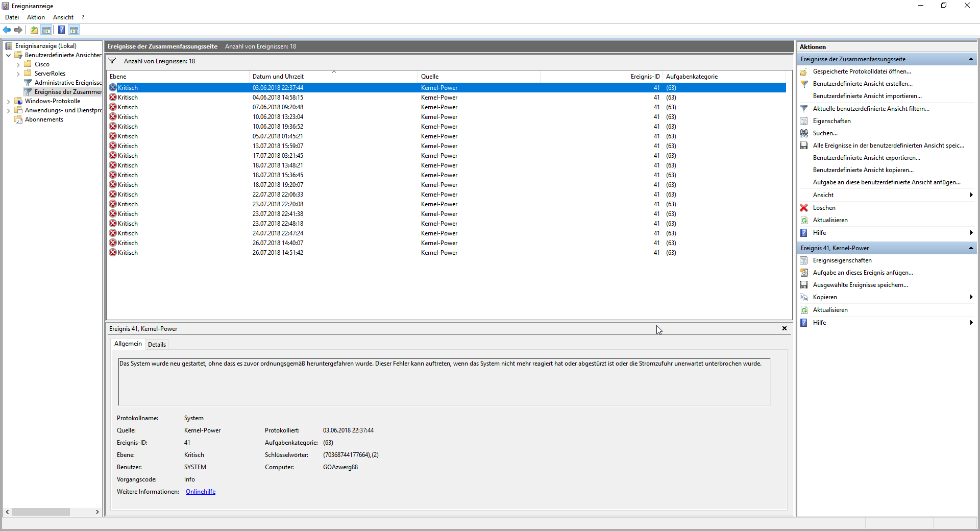The width and height of the screenshot is (980, 531).
Task: Toggle console tree pane toolbar icon
Action: click(x=46, y=30)
